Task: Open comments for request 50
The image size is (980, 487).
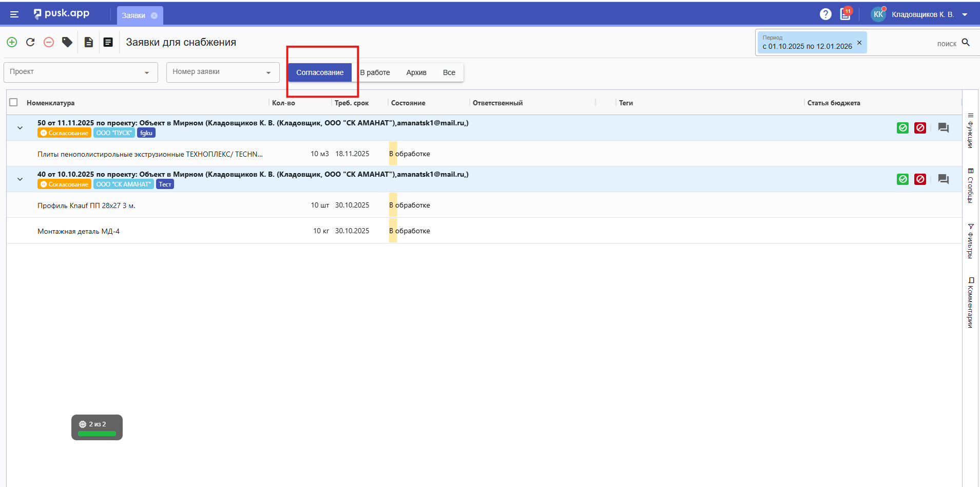Action: click(943, 128)
